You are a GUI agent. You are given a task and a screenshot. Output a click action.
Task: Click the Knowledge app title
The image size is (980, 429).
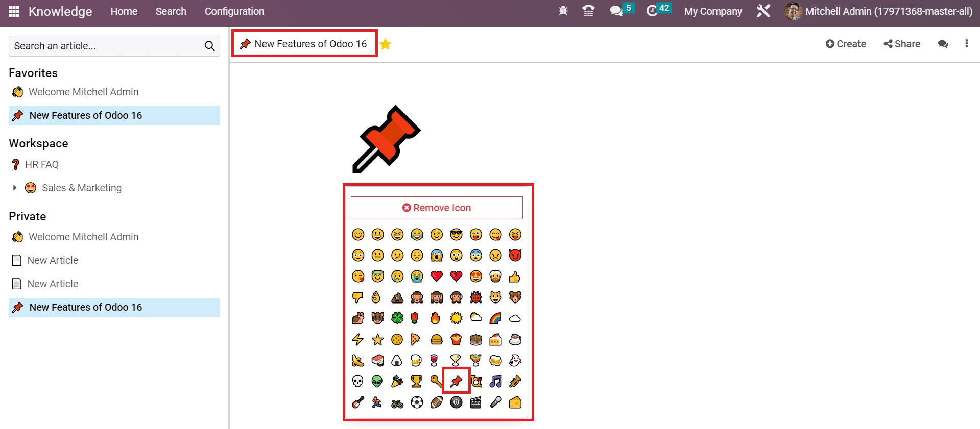[x=60, y=11]
